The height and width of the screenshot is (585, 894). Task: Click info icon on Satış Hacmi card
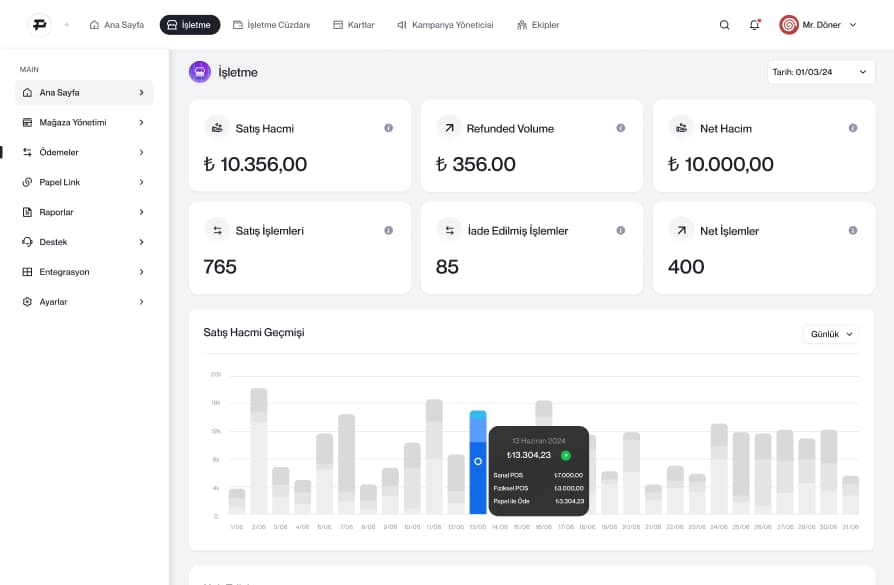point(388,128)
